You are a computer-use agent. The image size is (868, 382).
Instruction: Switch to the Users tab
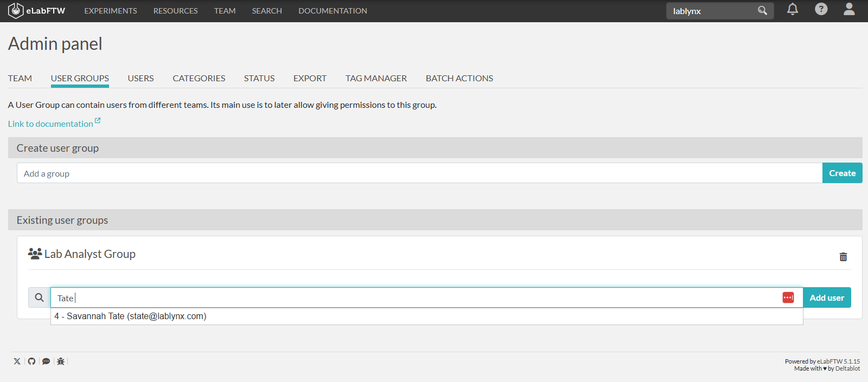click(141, 79)
